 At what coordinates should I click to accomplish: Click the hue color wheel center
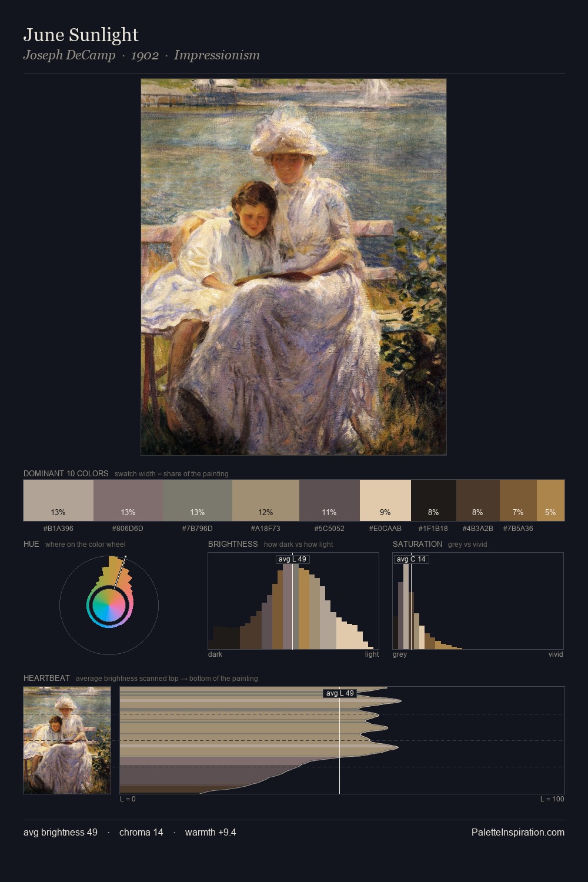click(109, 605)
